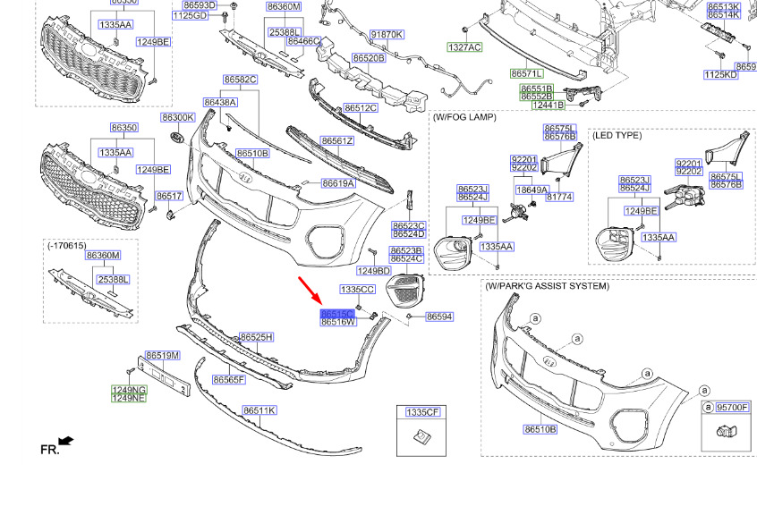Select the 86513K part label
The image size is (757, 532).
[723, 6]
